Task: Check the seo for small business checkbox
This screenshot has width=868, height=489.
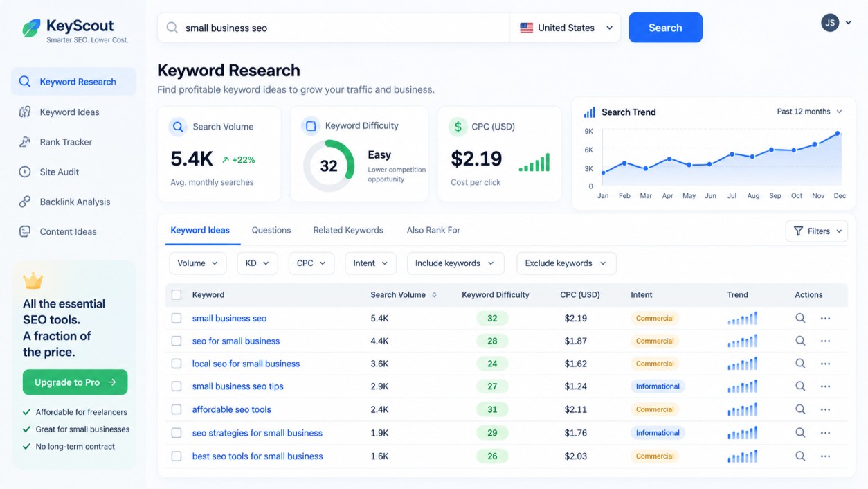Action: [177, 341]
